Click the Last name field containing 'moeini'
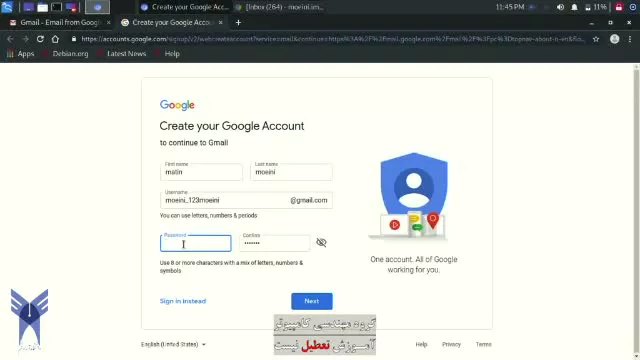The width and height of the screenshot is (640, 360). 291,172
